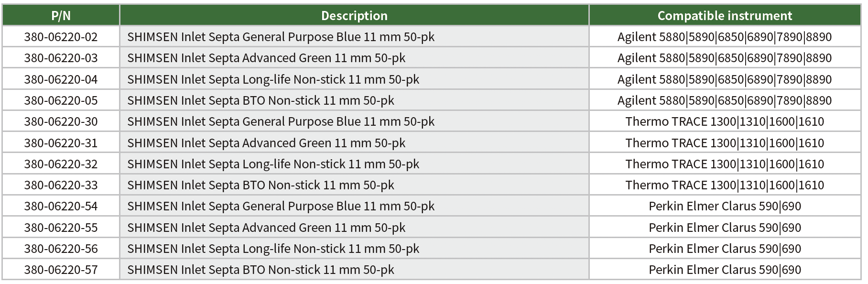Click the Perkin Elmer Clarus cell for 380-06220-57
Image resolution: width=868 pixels, height=284 pixels.
725,270
